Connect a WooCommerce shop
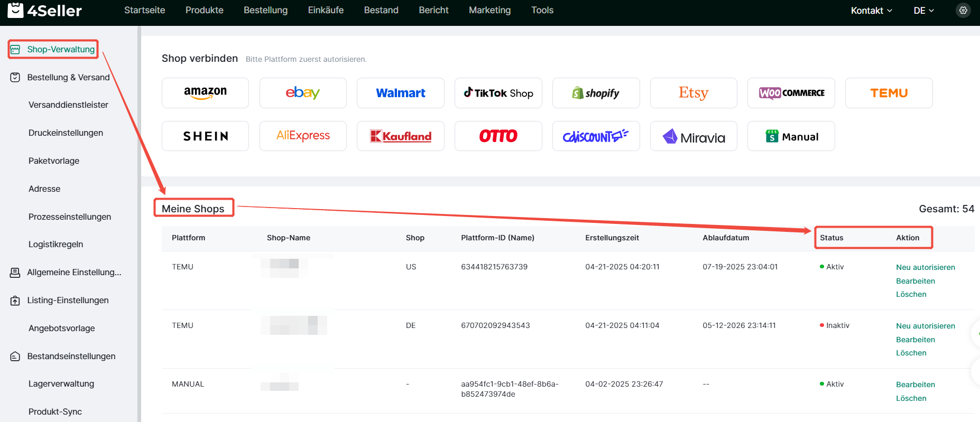The width and height of the screenshot is (980, 422). (791, 93)
